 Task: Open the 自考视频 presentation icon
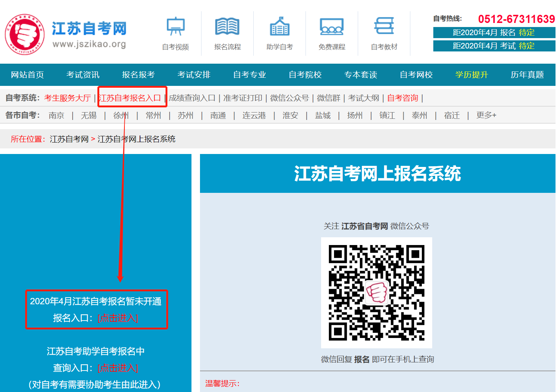coord(176,26)
